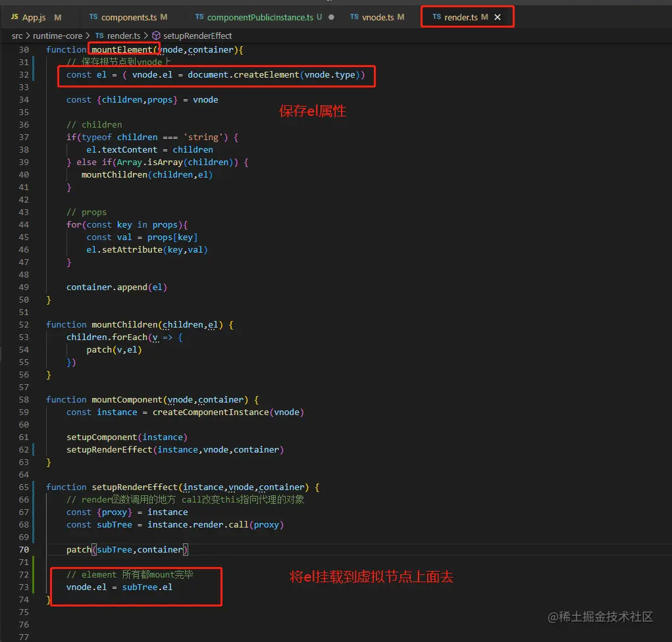This screenshot has height=642, width=672.
Task: Click 'patch(v,el)' call
Action: (x=114, y=349)
